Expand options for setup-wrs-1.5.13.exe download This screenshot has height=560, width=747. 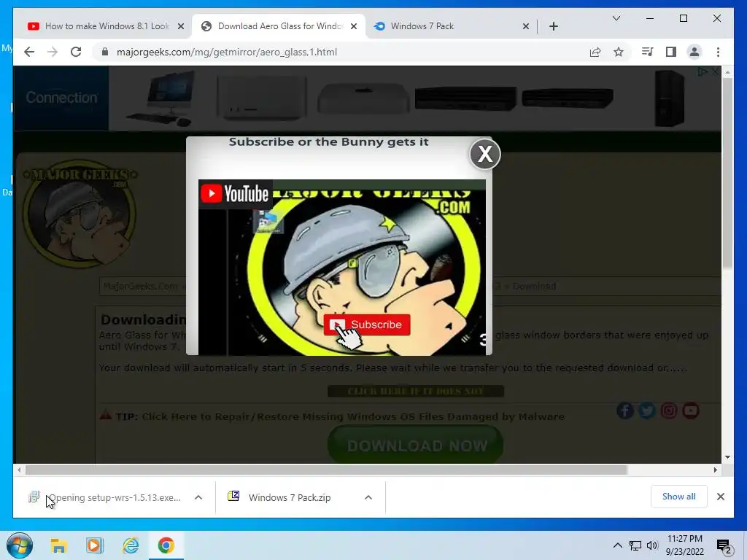198,497
